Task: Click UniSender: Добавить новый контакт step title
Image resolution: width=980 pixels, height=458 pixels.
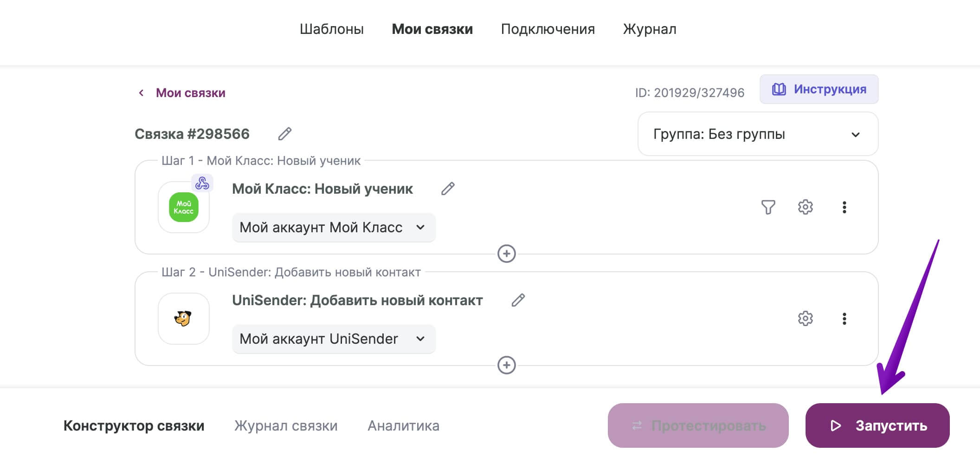Action: (x=357, y=301)
